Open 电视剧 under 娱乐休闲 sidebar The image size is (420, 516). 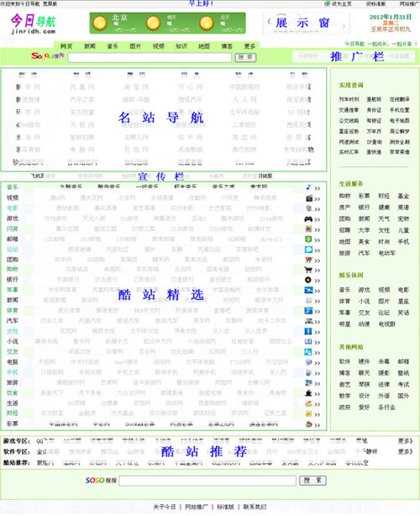[386, 324]
